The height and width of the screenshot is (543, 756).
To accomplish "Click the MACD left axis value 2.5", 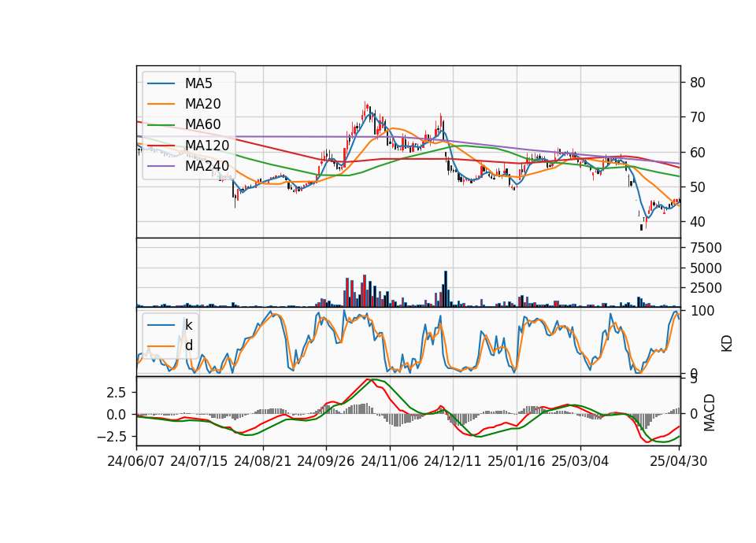I will pos(117,392).
